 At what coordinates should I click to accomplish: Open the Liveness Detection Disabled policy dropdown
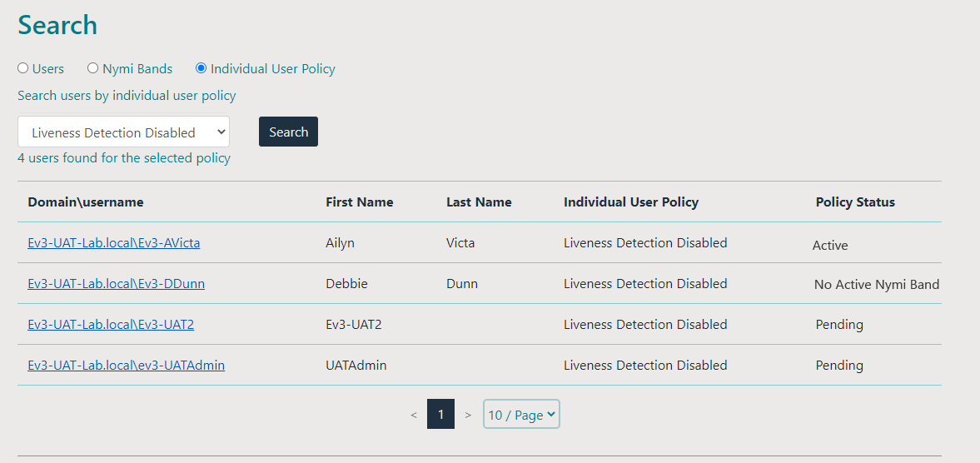point(123,132)
